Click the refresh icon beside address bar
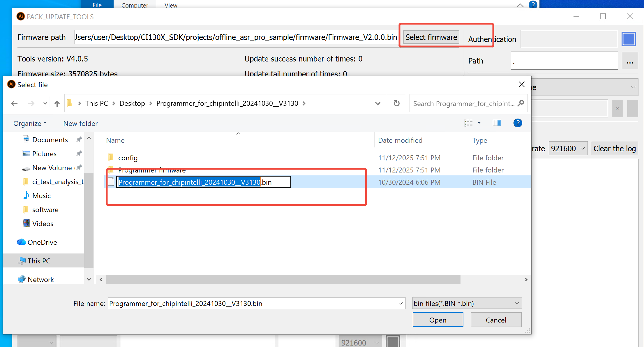644x347 pixels. (x=396, y=103)
